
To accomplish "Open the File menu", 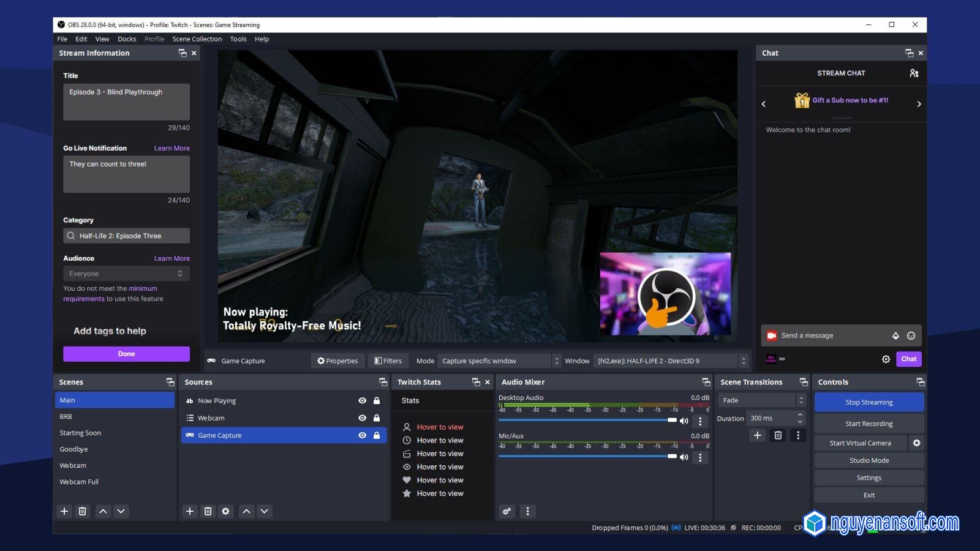I will 62,39.
